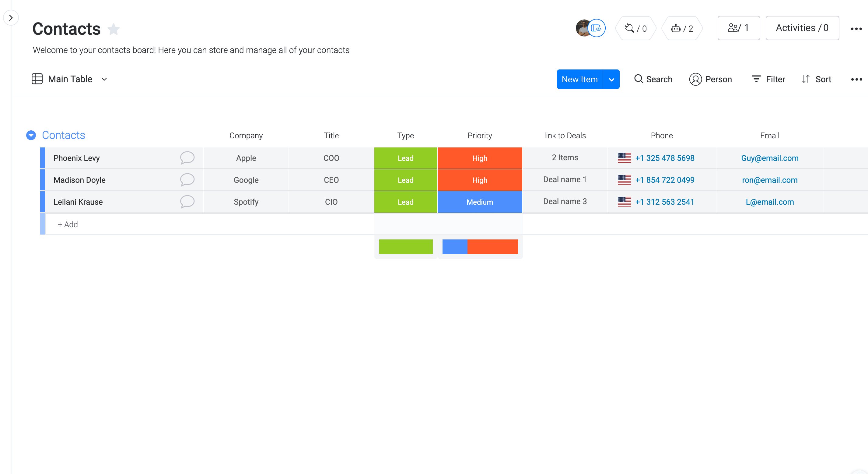This screenshot has height=474, width=868.
Task: Click the user avatar photo
Action: [583, 28]
